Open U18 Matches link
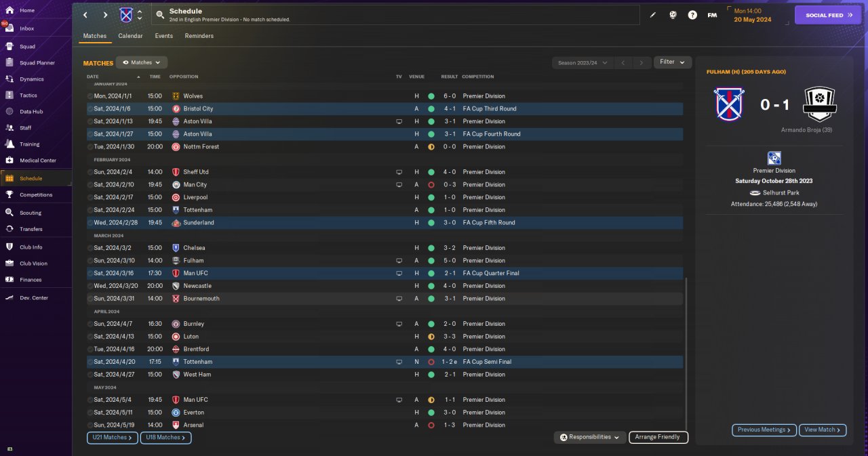This screenshot has height=456, width=868. 166,438
